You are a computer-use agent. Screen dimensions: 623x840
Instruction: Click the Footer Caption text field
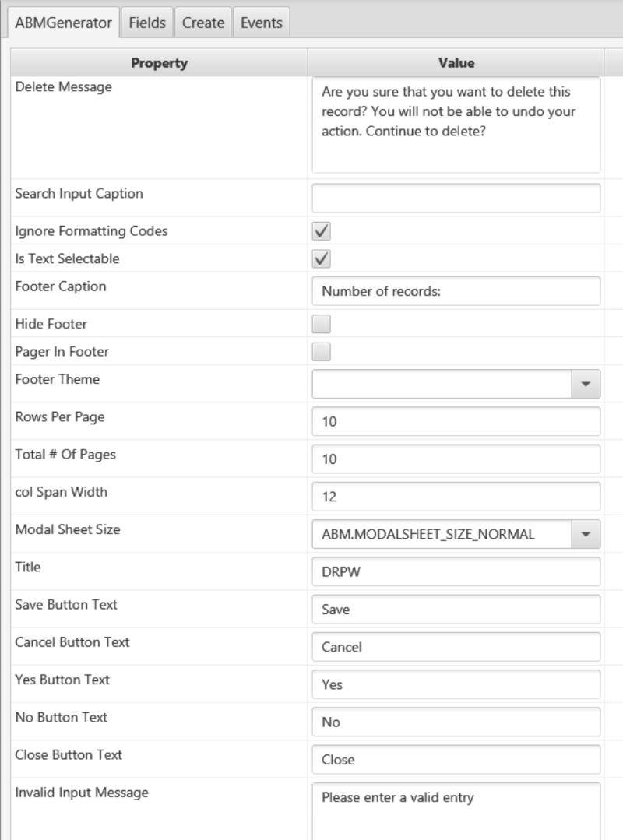coord(456,291)
